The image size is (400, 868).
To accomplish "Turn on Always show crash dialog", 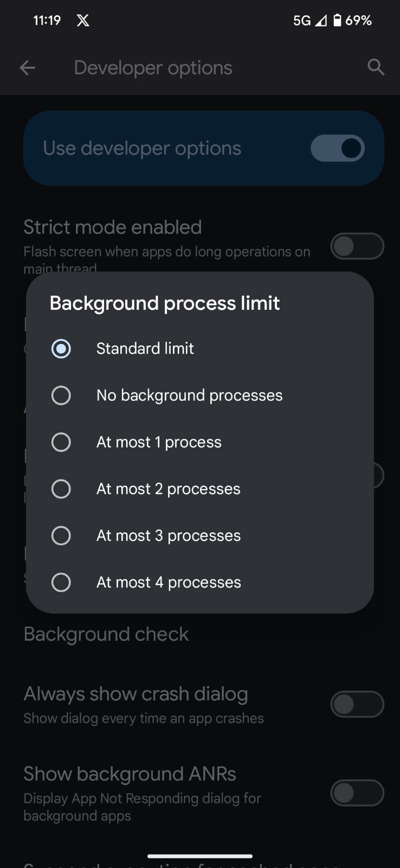I will [357, 704].
